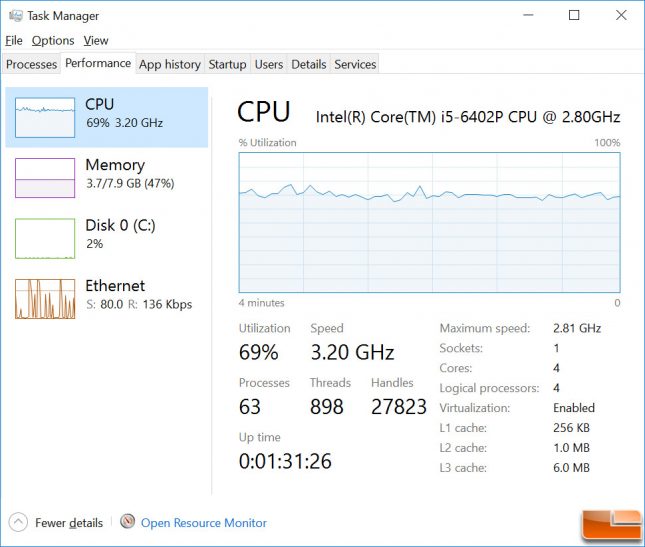Image resolution: width=645 pixels, height=547 pixels.
Task: Select the Memory usage graph thumbnail
Action: click(45, 178)
